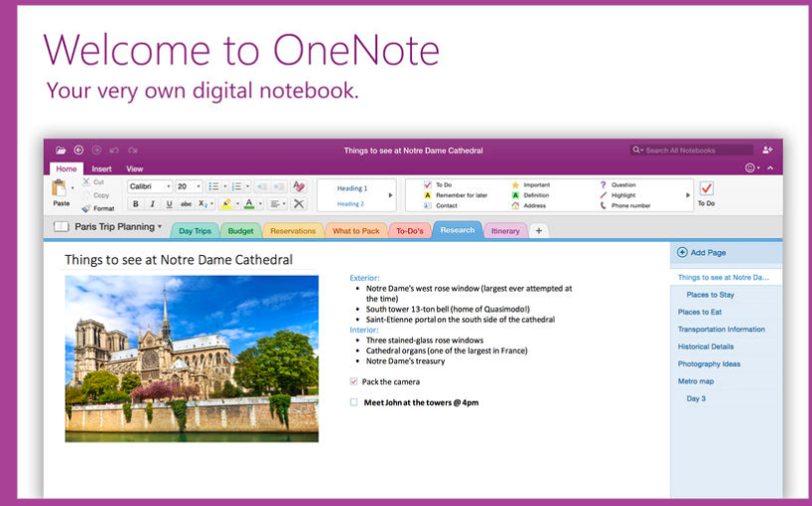
Task: Set paragraph alignment
Action: pyautogui.click(x=274, y=203)
